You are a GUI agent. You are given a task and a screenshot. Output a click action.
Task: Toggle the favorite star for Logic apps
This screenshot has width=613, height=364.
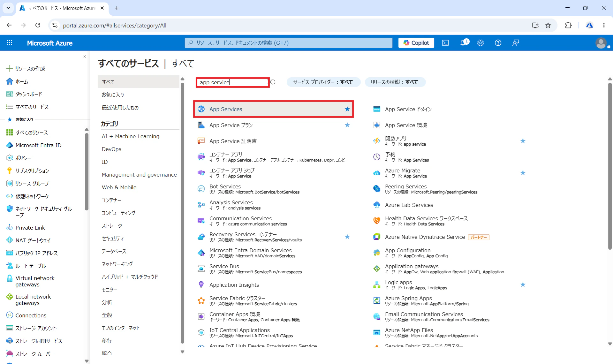point(523,285)
